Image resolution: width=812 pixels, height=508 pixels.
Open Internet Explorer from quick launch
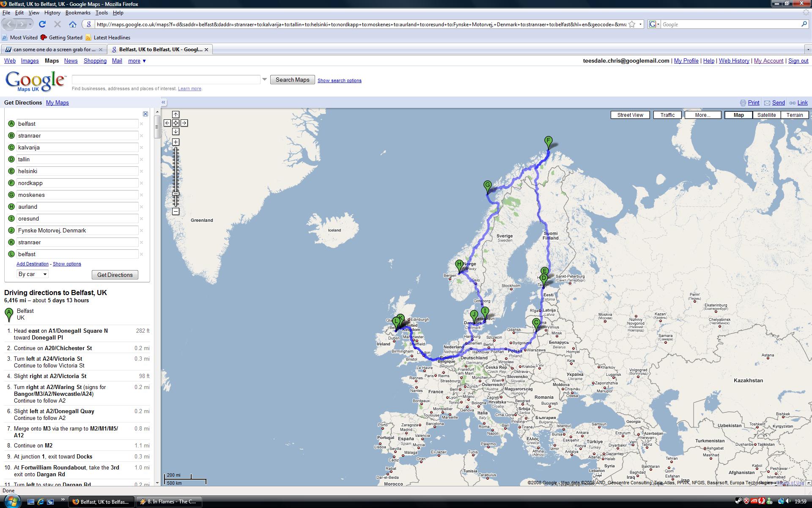tap(41, 502)
